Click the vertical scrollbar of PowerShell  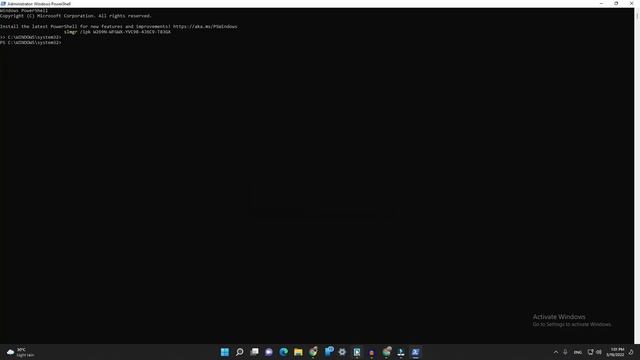pyautogui.click(x=637, y=176)
